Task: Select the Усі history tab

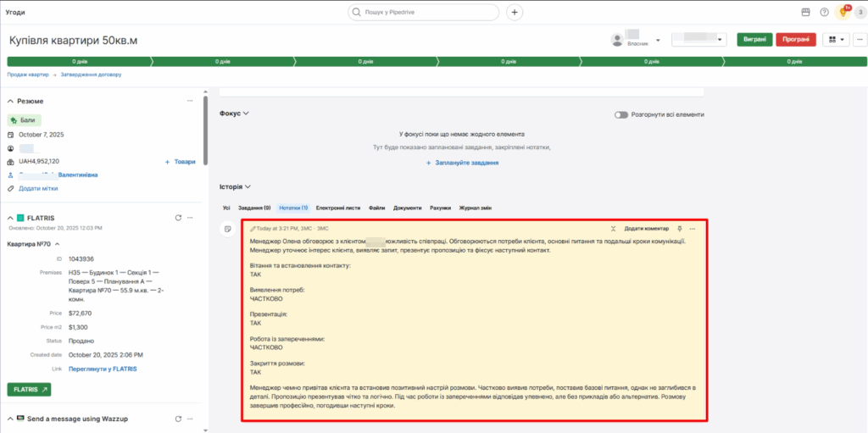Action: [x=226, y=208]
